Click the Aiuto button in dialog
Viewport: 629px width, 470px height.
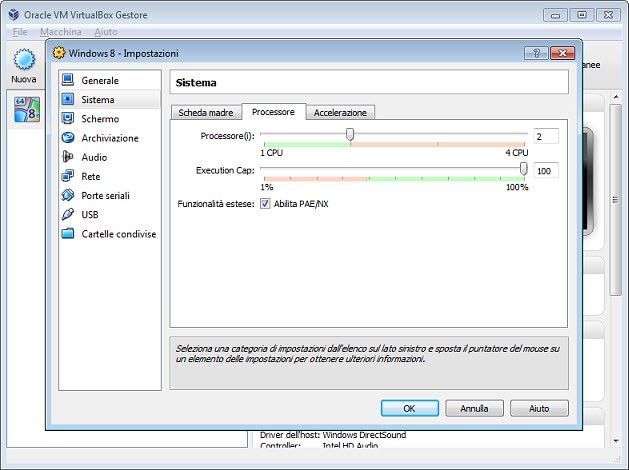pyautogui.click(x=538, y=408)
